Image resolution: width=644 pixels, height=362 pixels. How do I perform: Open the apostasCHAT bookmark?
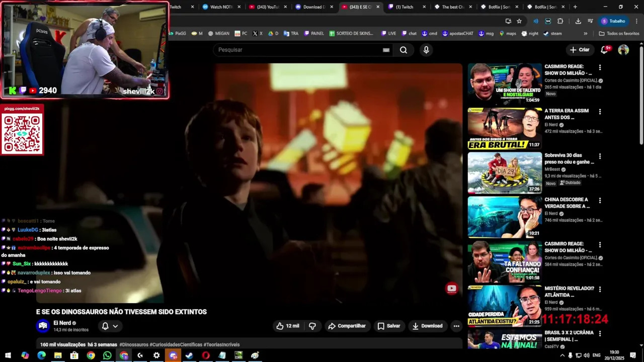[x=457, y=34]
